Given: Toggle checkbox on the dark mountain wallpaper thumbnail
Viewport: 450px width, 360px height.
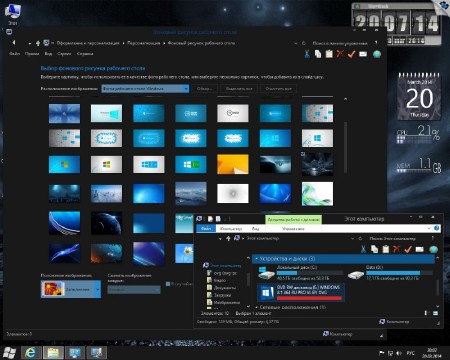Looking at the screenshot, I should click(x=303, y=154).
